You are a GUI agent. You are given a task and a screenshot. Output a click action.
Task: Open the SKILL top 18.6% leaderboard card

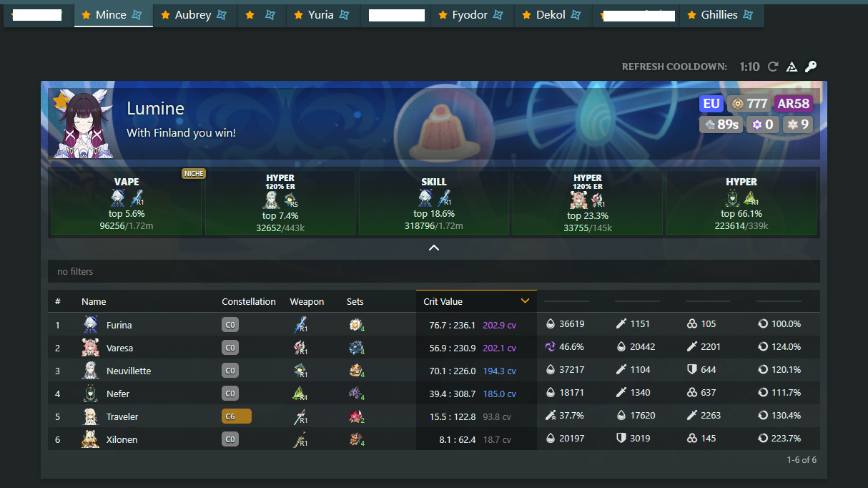coord(434,202)
